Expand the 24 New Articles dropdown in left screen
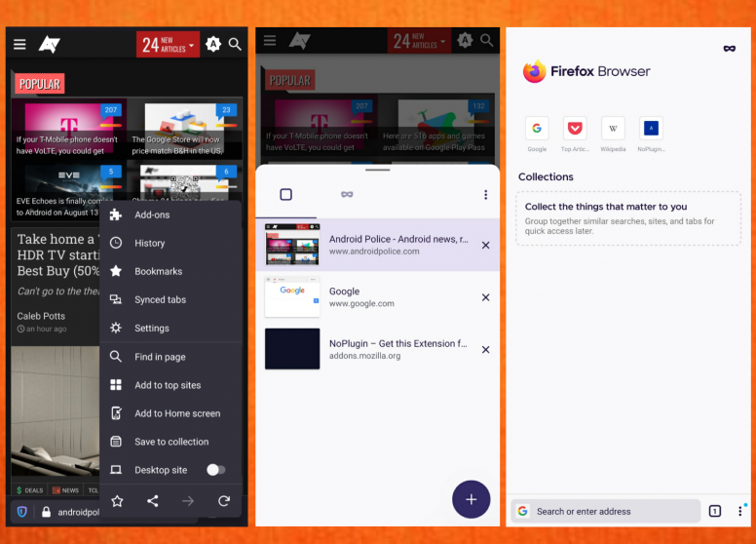Image resolution: width=756 pixels, height=544 pixels. click(x=168, y=45)
